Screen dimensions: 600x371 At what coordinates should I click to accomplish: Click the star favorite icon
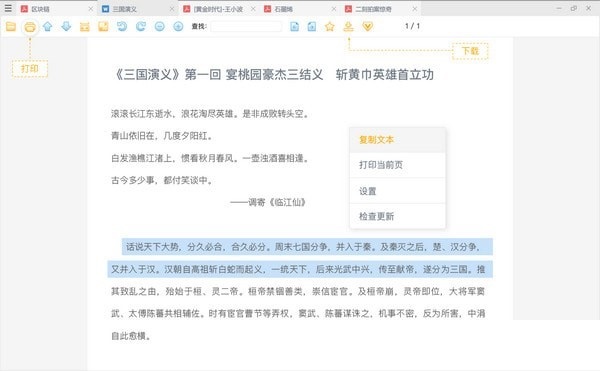[330, 26]
